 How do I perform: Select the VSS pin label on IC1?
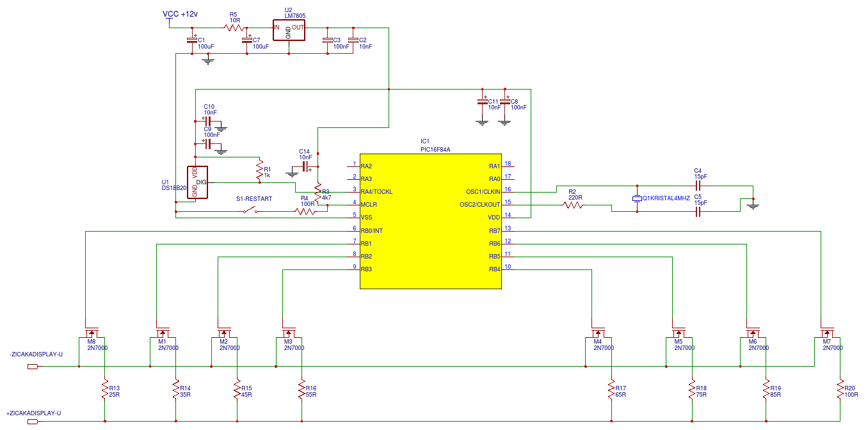[x=367, y=217]
